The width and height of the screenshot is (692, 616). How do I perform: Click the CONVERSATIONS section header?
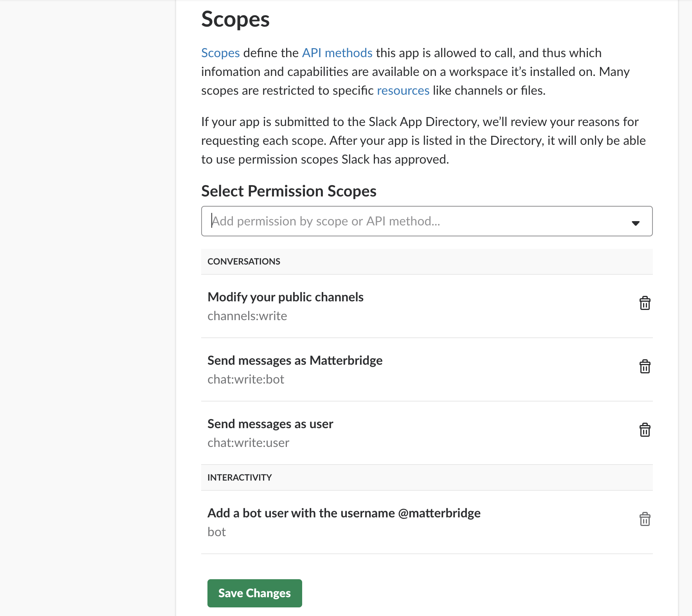[244, 261]
